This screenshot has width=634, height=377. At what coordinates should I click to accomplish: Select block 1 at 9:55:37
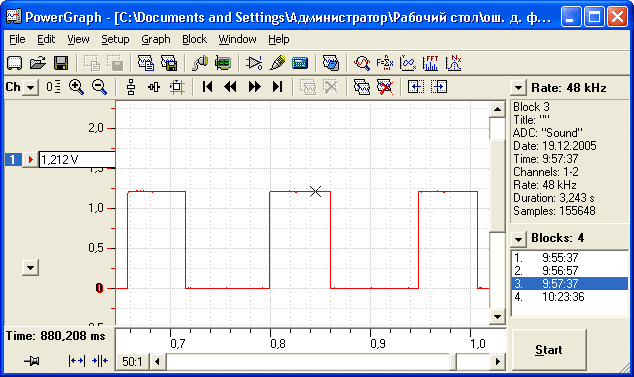point(569,258)
